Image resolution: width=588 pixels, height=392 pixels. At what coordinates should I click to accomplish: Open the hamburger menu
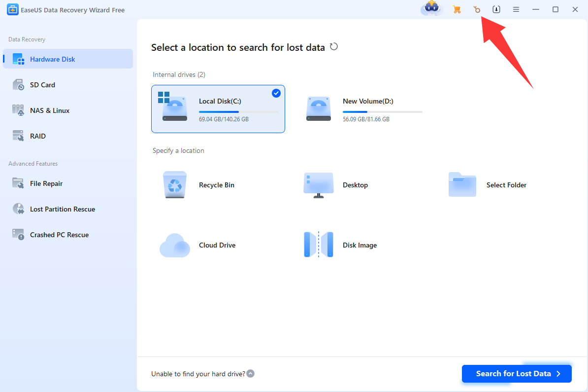point(516,9)
